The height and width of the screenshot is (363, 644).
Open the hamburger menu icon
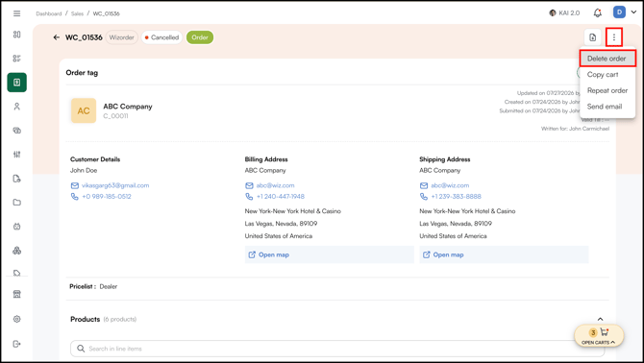point(17,13)
